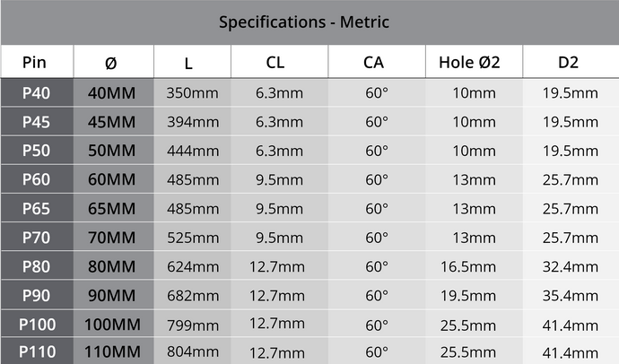This screenshot has height=364, width=619.
Task: Select the 682mm length cell for P90
Action: click(192, 295)
